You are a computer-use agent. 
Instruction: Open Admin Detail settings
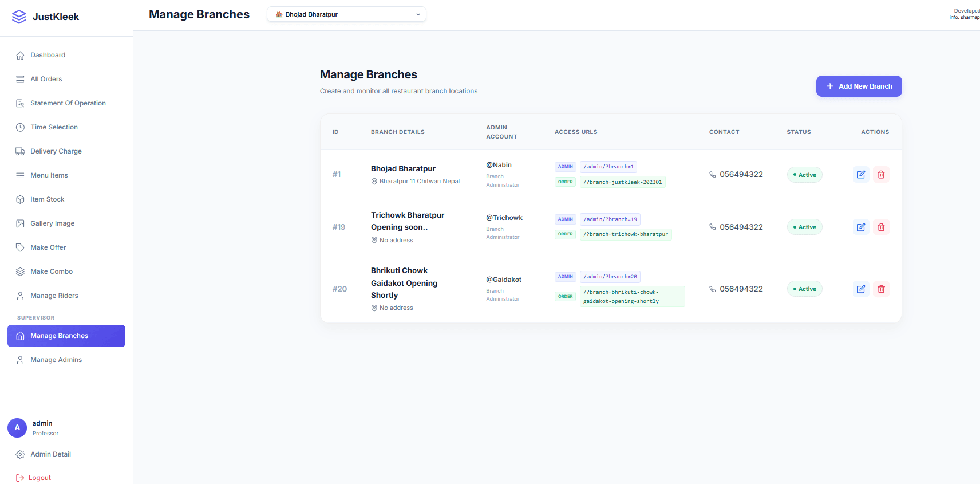[66, 454]
